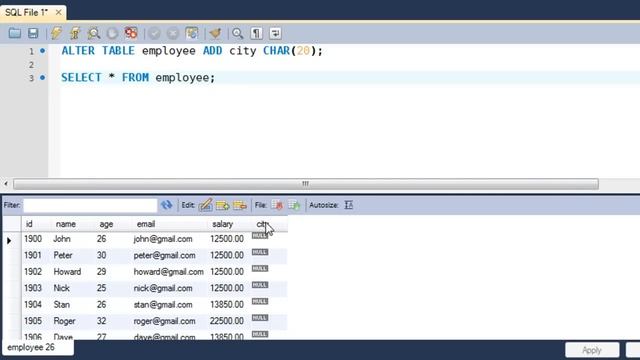The width and height of the screenshot is (640, 360).
Task: Select the name cell John
Action: click(62, 239)
